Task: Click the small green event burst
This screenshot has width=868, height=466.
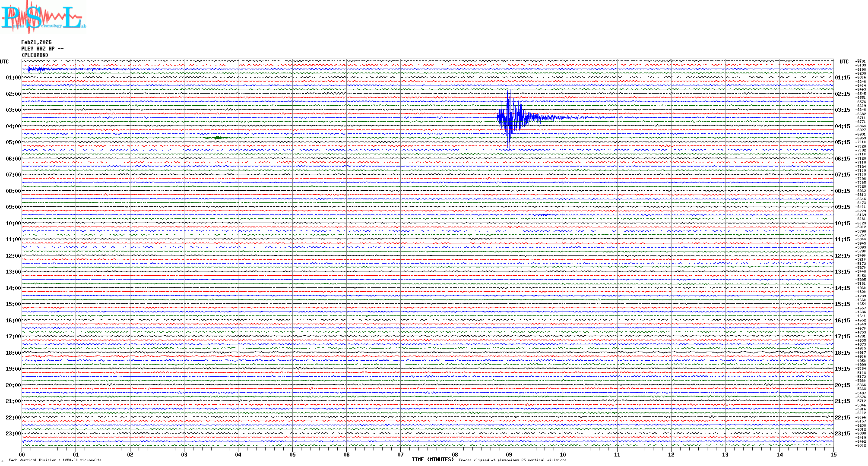Action: [x=217, y=138]
